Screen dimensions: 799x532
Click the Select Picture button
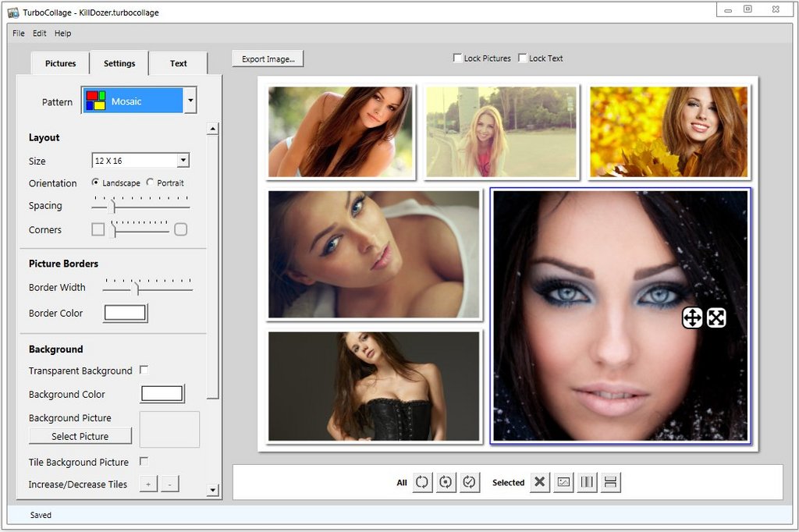coord(80,436)
